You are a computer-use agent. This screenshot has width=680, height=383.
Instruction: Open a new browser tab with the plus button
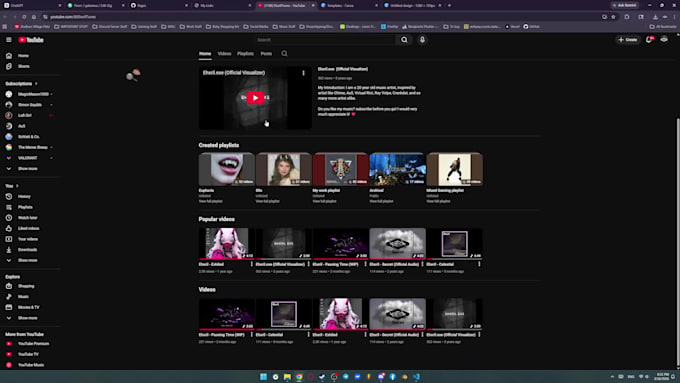tap(449, 5)
